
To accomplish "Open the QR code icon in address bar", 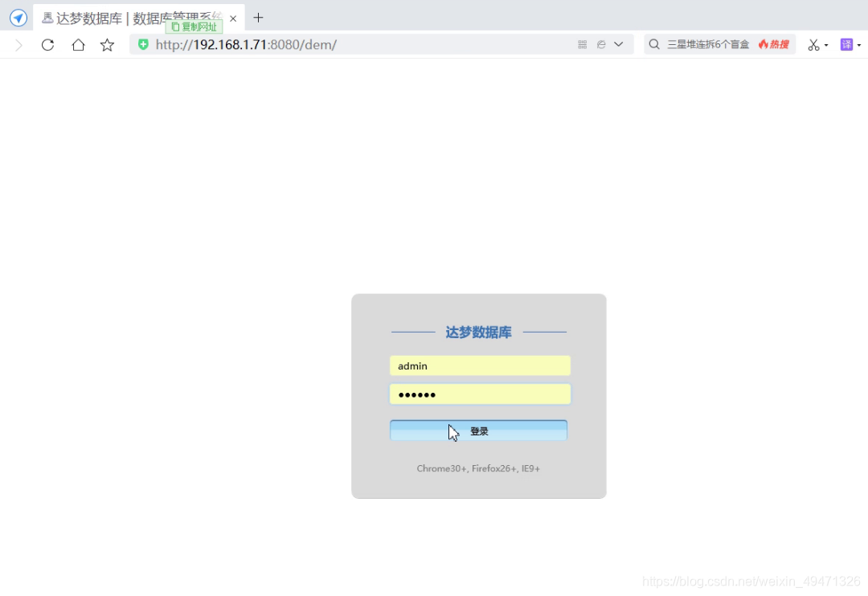I will click(583, 44).
